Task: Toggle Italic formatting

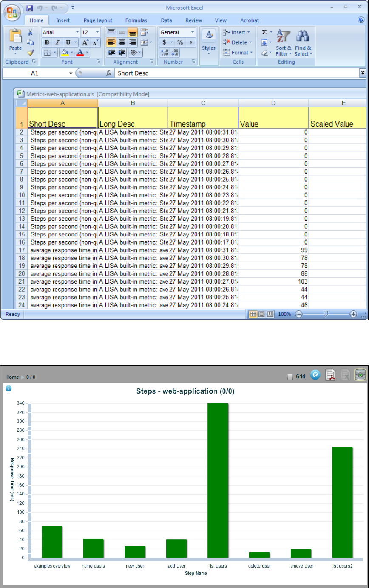Action: [x=57, y=42]
